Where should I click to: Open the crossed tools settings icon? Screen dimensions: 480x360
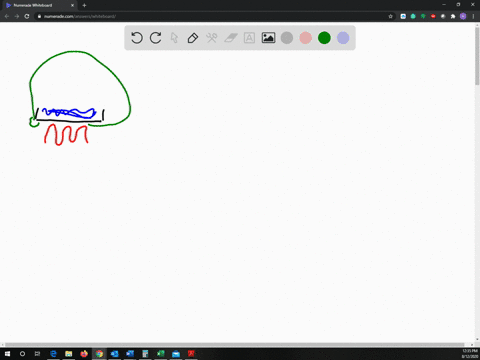[212, 38]
